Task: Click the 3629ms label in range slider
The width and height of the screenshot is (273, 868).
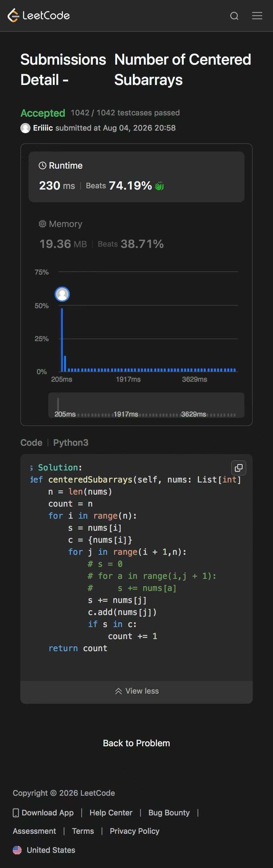Action: pos(194,414)
